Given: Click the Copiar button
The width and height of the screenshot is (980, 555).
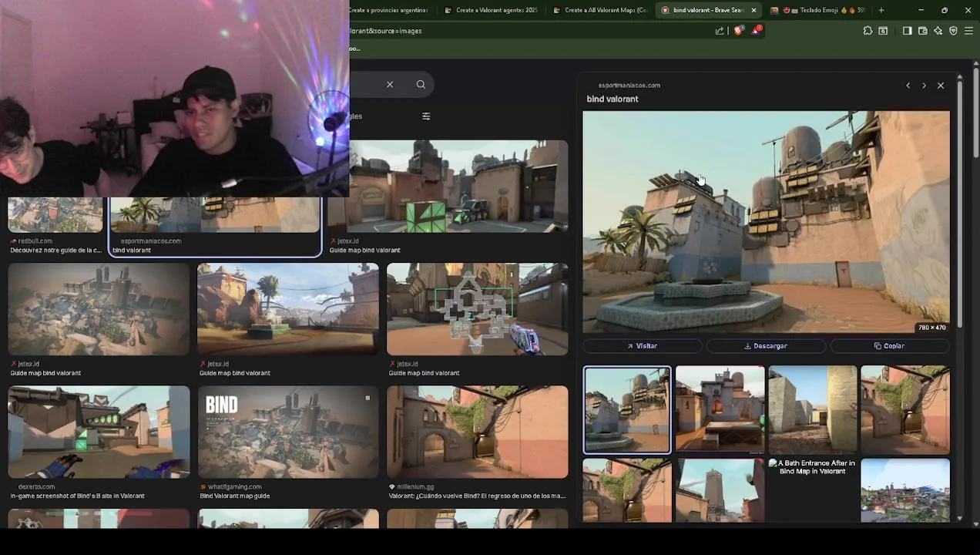Looking at the screenshot, I should [889, 346].
